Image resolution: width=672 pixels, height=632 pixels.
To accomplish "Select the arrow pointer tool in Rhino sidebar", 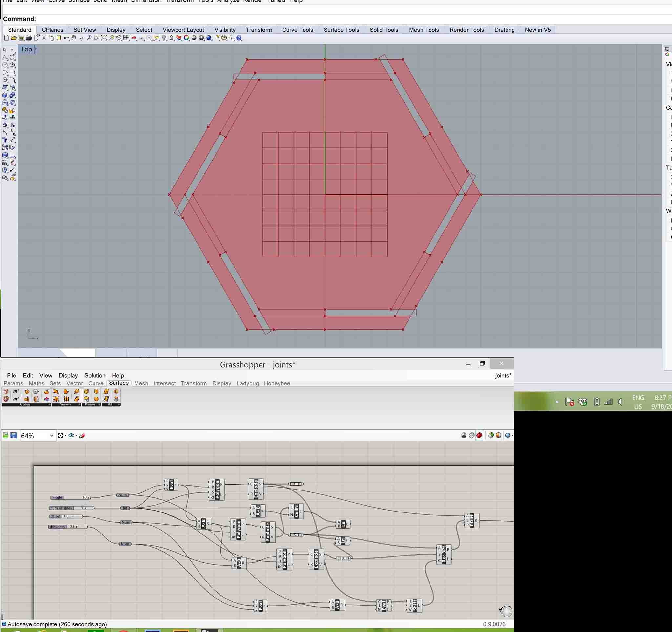I will [x=4, y=49].
